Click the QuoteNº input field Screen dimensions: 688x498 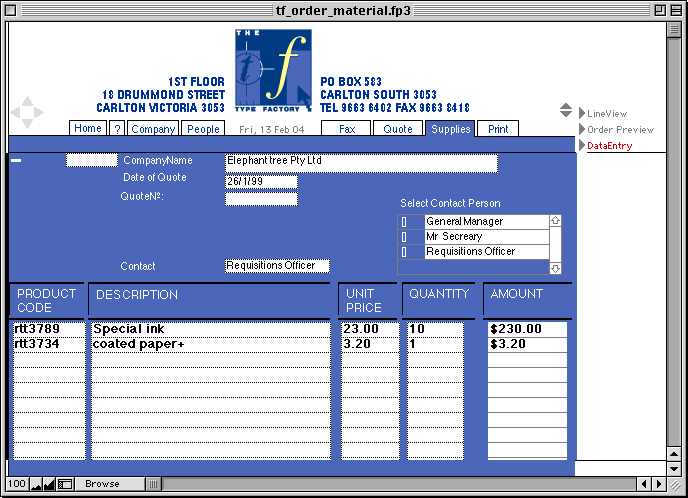point(261,199)
